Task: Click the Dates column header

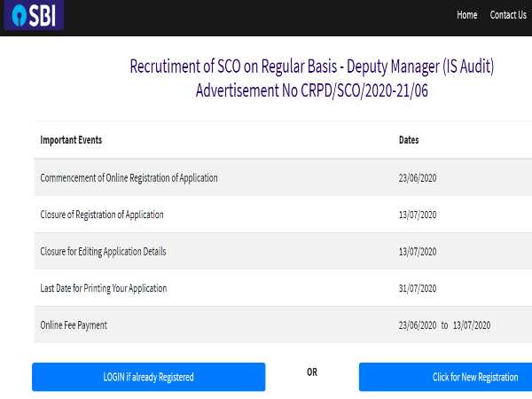Action: (x=409, y=140)
